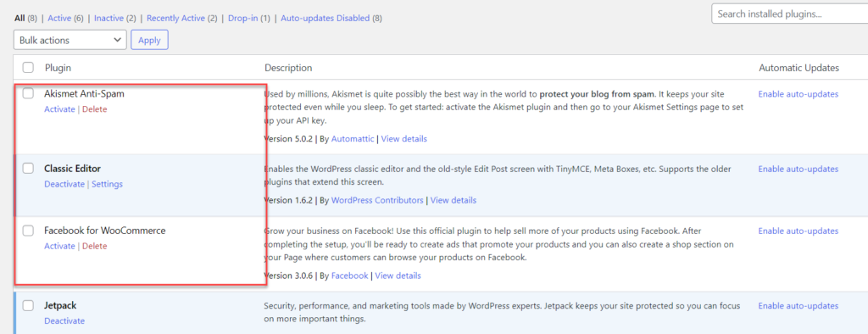Open Classic Editor Settings link

pyautogui.click(x=108, y=184)
